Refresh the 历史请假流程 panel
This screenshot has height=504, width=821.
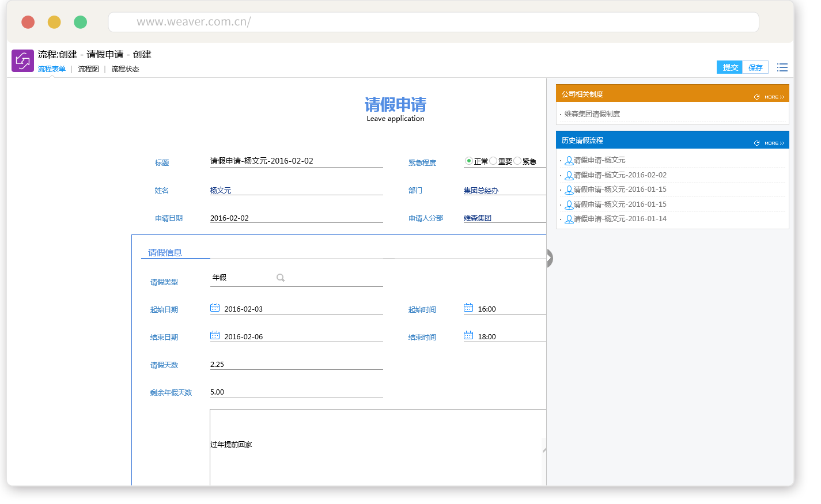[756, 143]
